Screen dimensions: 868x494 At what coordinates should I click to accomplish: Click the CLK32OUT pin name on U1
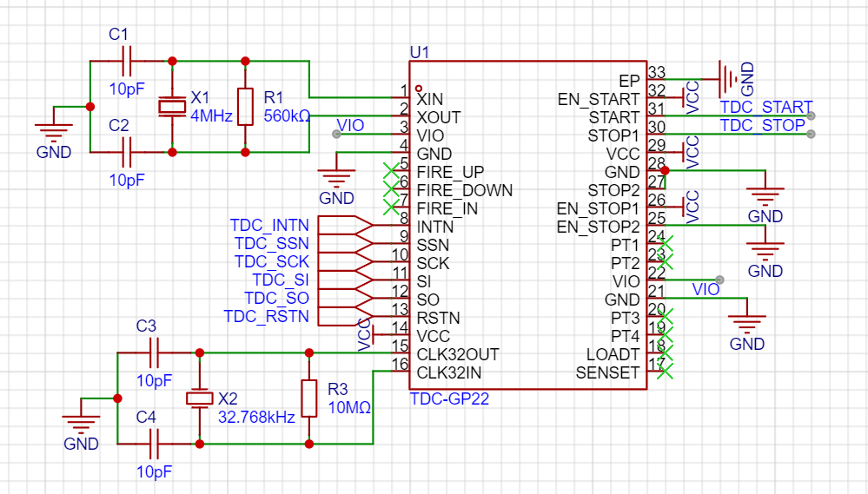click(x=458, y=354)
